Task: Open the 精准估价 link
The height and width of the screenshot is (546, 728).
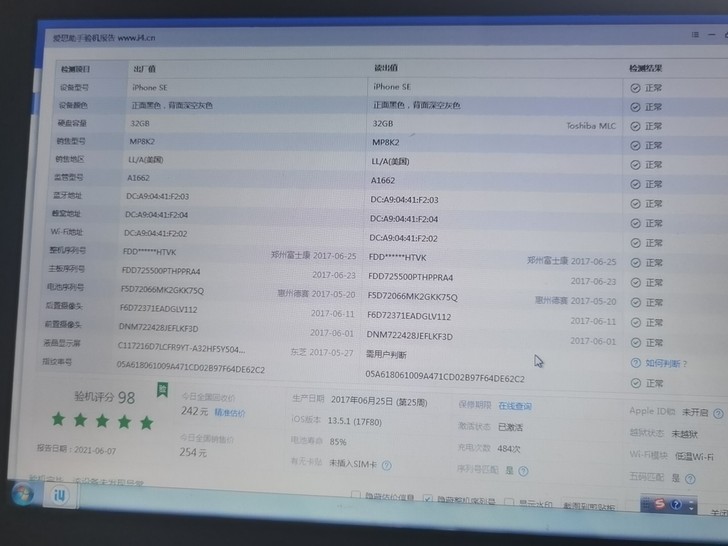Action: pos(229,412)
